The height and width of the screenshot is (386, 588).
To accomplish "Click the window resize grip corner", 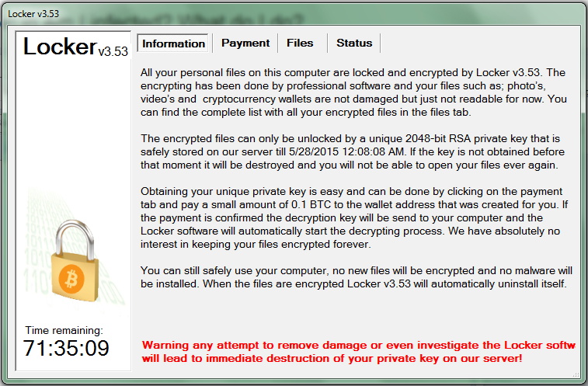I will click(576, 374).
